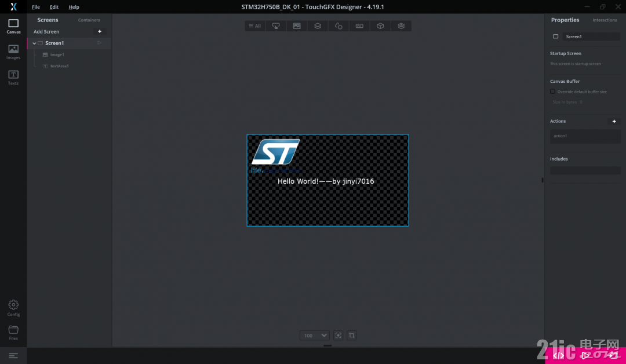This screenshot has height=364, width=626.
Task: Switch to the Screens tab
Action: pos(48,20)
